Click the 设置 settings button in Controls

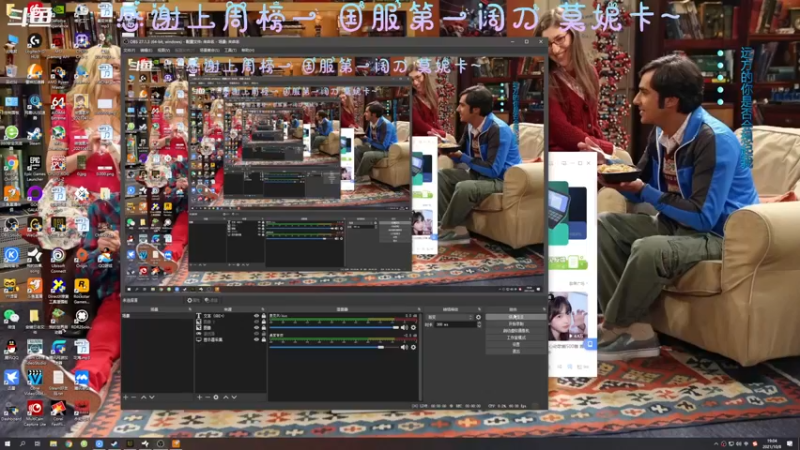(516, 344)
